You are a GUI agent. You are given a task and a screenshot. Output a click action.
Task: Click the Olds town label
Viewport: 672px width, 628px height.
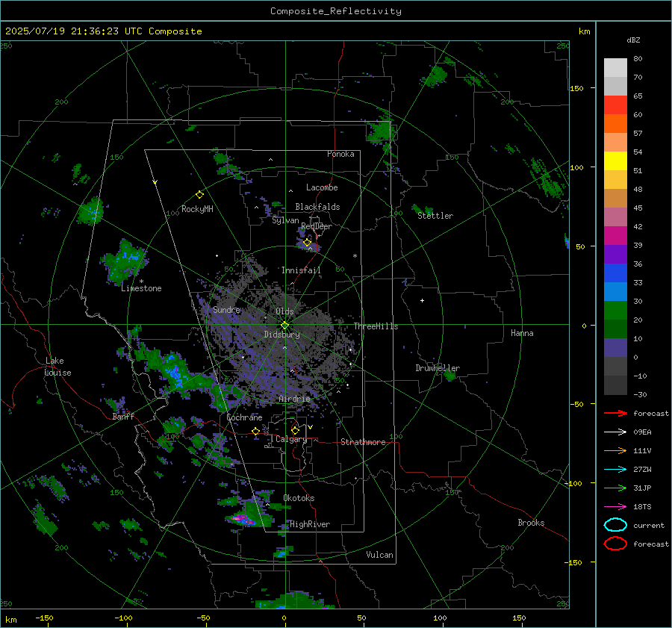coord(284,311)
